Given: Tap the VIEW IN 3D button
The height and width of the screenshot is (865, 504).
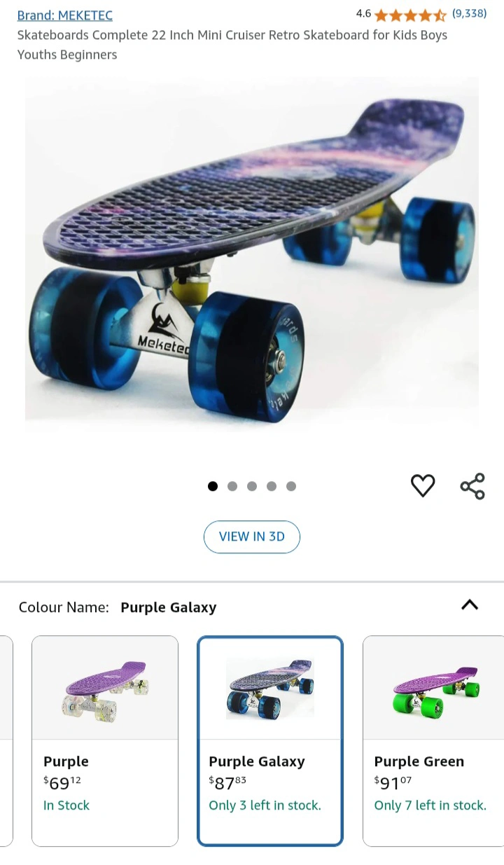Looking at the screenshot, I should (252, 537).
